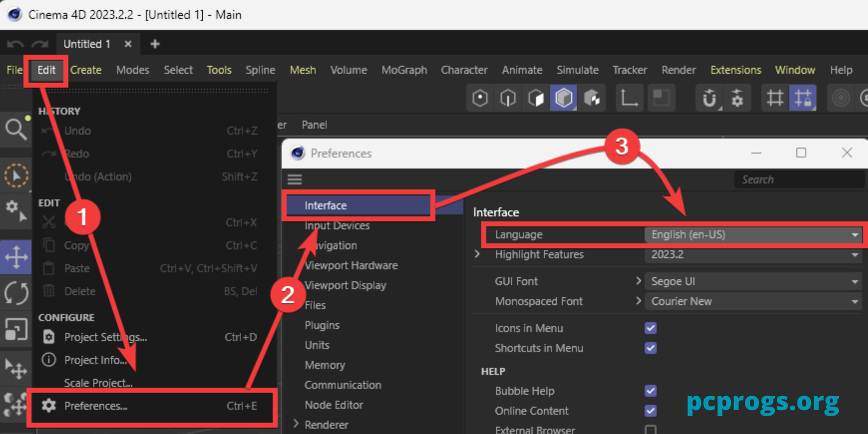
Task: Select the Scale tool
Action: tap(16, 329)
